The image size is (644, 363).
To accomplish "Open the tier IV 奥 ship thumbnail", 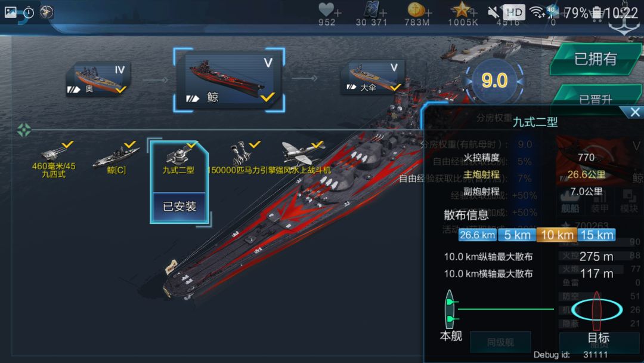I will pos(98,79).
